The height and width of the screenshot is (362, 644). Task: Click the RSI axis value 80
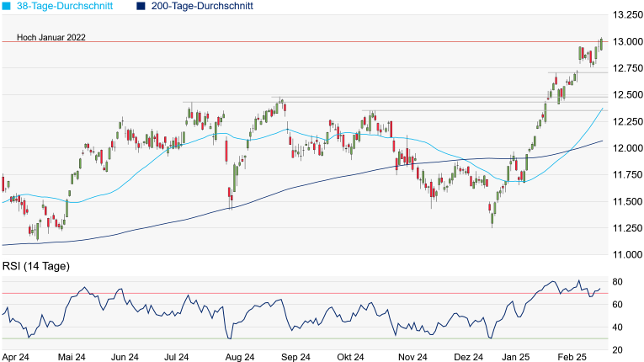coord(617,281)
